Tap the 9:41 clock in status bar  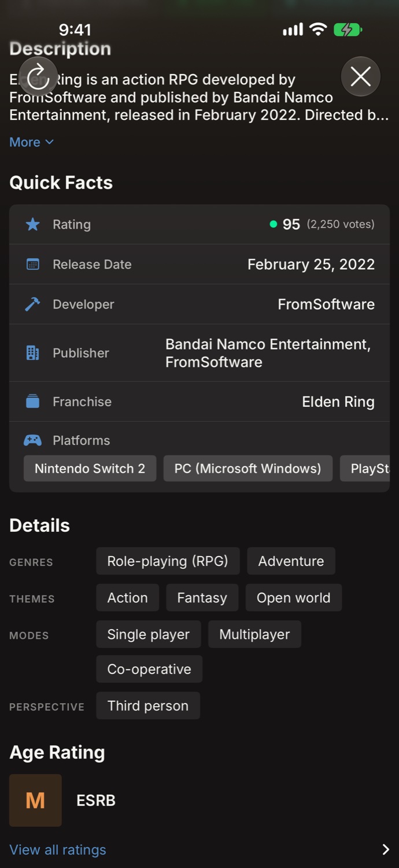75,30
